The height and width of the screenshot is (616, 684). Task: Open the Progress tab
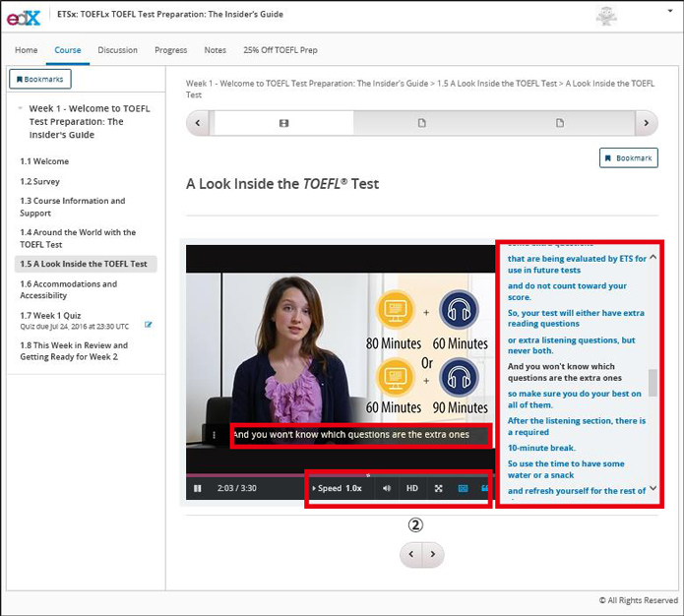pyautogui.click(x=170, y=50)
